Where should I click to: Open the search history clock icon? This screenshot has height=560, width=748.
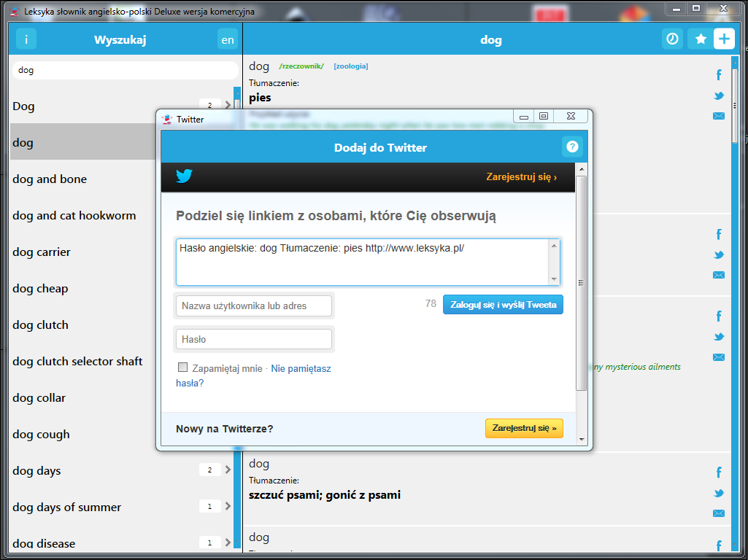[672, 39]
